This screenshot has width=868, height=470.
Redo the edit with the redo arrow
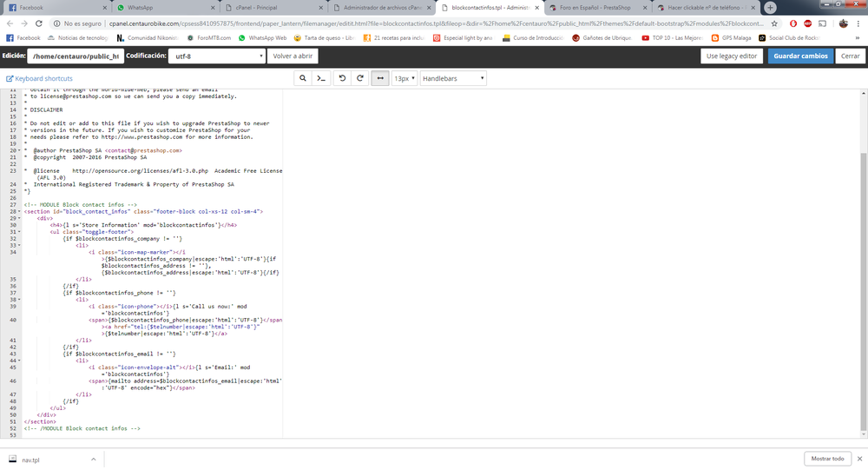360,78
